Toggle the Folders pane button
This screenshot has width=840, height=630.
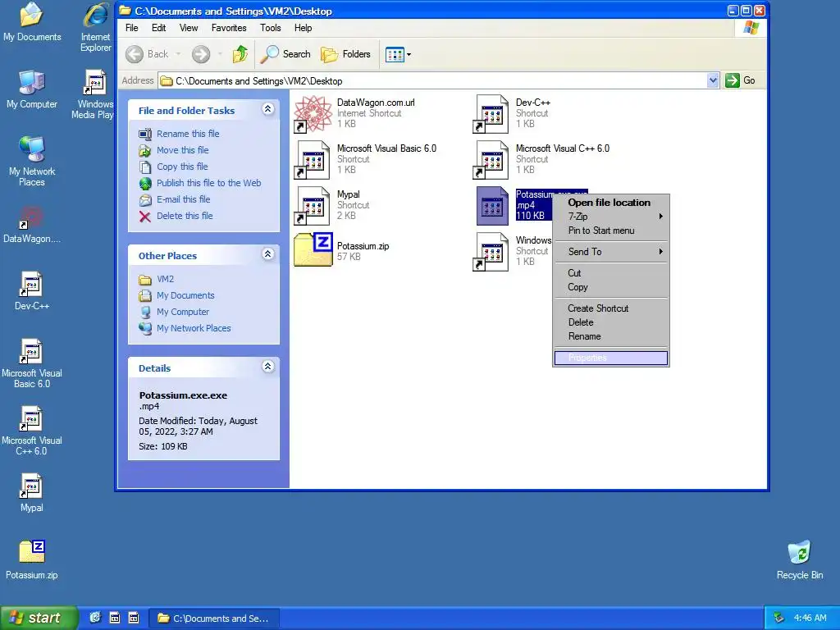(x=345, y=54)
